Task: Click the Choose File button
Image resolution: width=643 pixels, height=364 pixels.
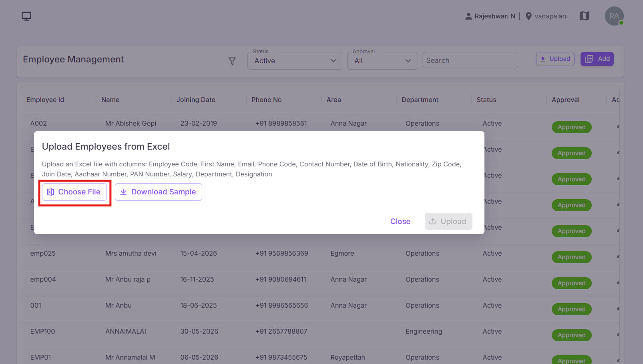Action: click(74, 192)
